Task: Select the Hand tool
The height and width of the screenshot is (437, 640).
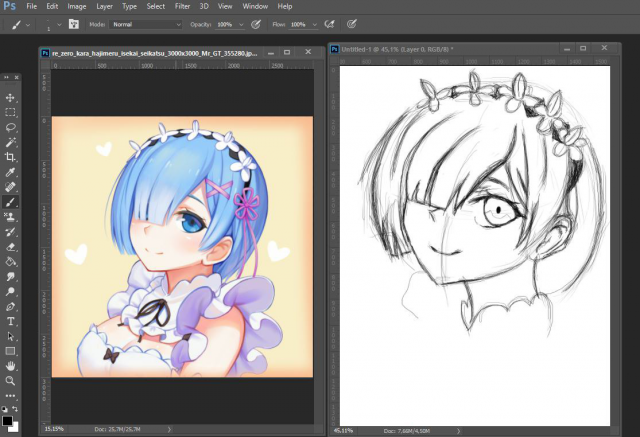Action: click(10, 366)
